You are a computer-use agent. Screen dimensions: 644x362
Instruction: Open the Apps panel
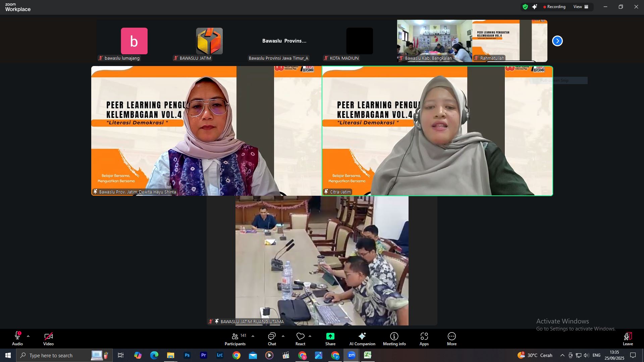tap(424, 339)
